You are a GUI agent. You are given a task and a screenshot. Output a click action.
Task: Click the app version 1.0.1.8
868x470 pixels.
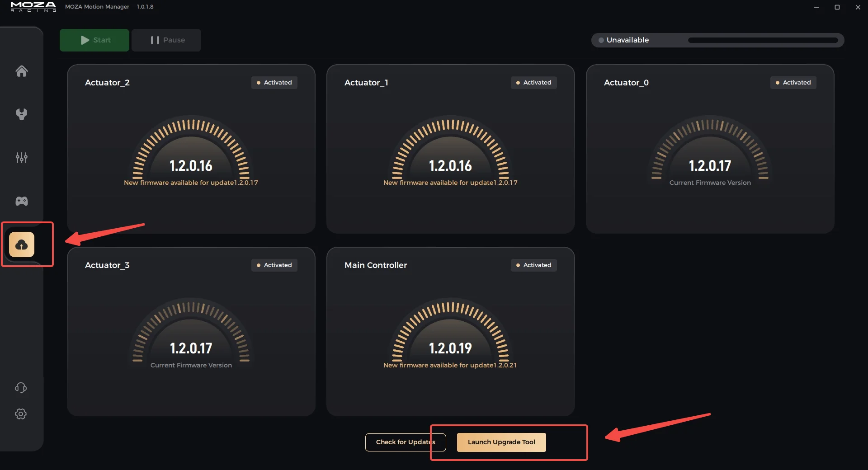point(145,7)
